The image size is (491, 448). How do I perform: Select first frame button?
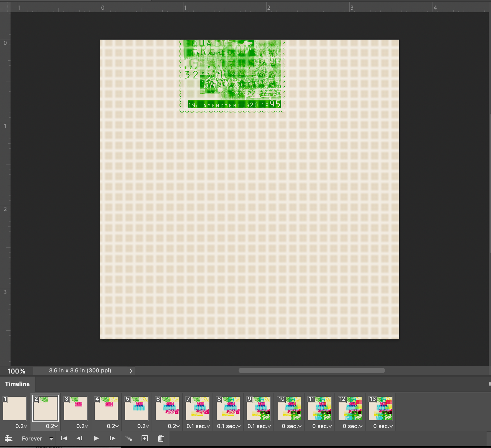click(x=64, y=438)
